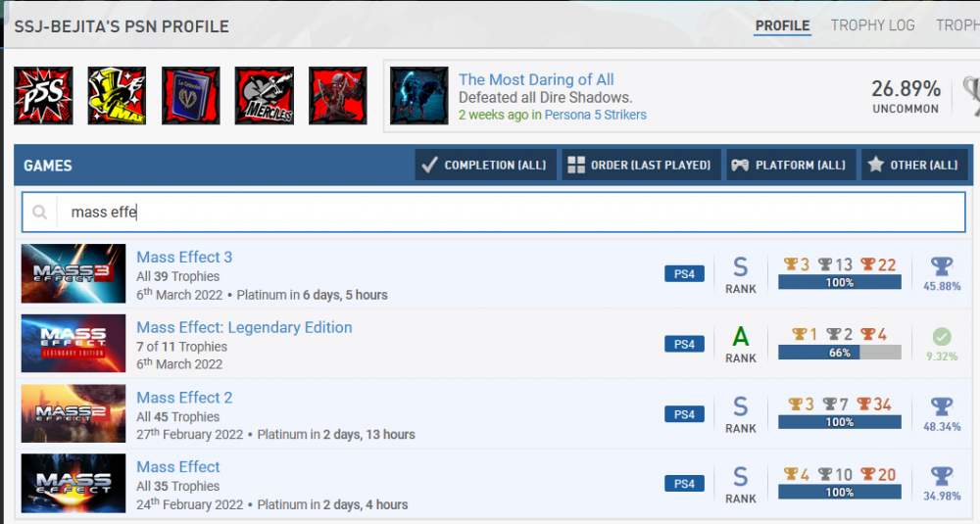
Task: Open the Order (Last Played) sort dropdown
Action: click(642, 166)
